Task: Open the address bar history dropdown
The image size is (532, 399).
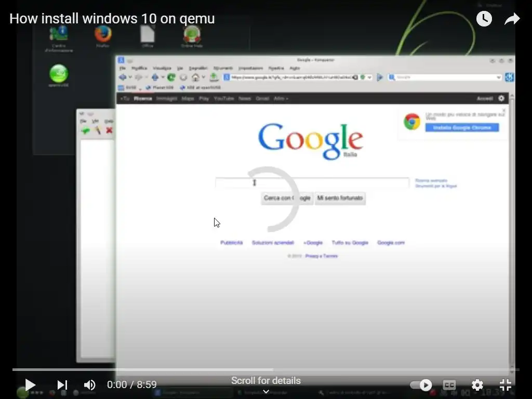Action: pos(369,77)
